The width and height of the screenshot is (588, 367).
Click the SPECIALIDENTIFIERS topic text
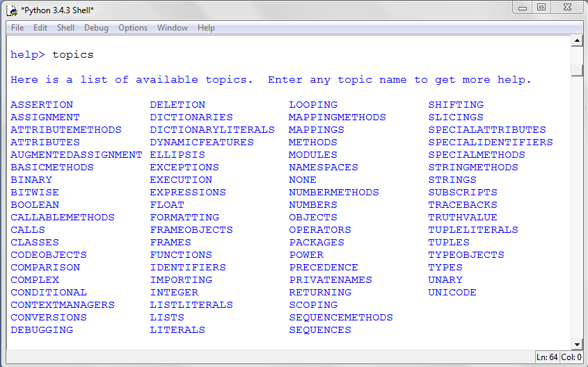tap(491, 142)
